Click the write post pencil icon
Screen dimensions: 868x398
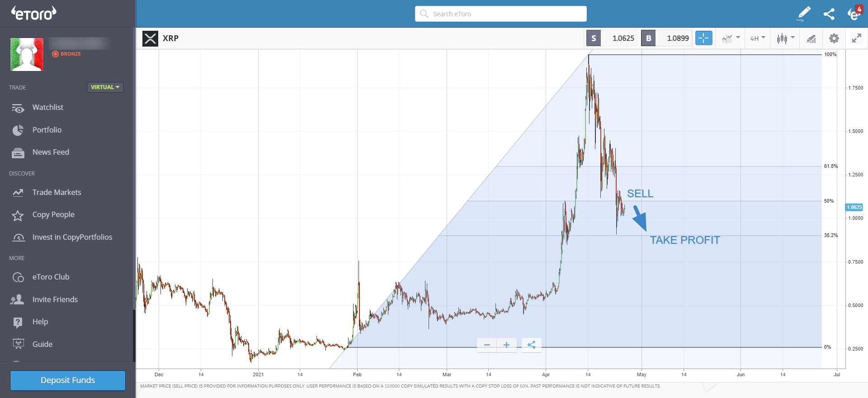pyautogui.click(x=804, y=14)
